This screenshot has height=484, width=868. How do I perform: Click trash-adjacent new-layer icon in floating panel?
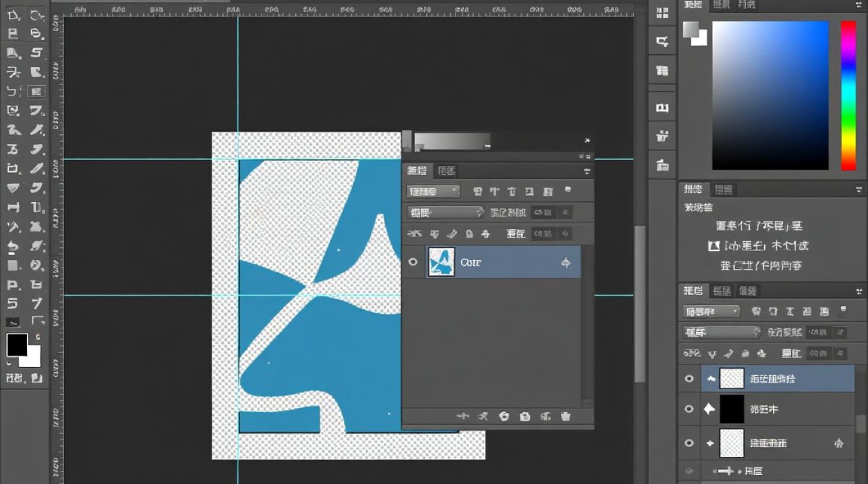pyautogui.click(x=545, y=417)
